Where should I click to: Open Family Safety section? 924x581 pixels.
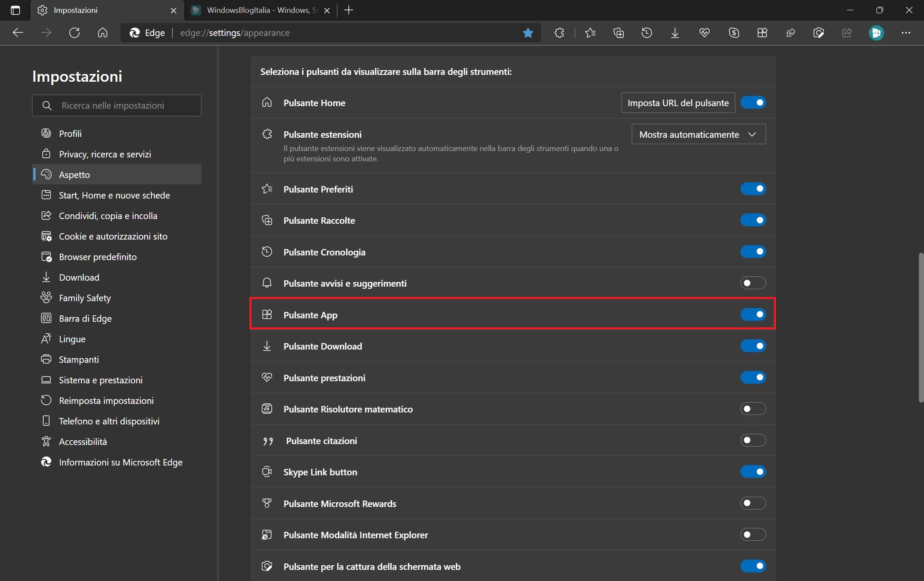point(117,298)
